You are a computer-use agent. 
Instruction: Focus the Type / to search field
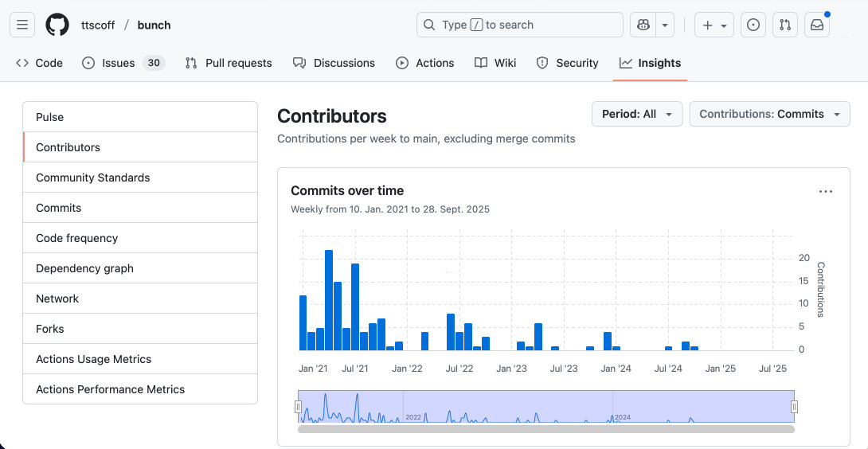point(519,25)
